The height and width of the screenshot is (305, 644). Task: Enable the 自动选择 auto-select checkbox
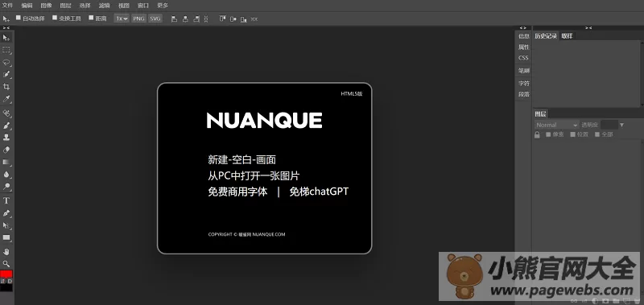(18, 18)
